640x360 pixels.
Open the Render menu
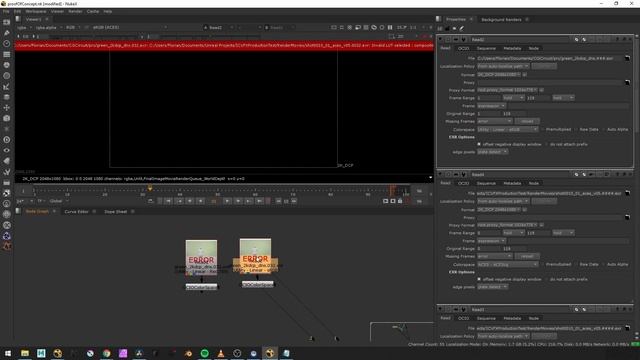tap(75, 11)
